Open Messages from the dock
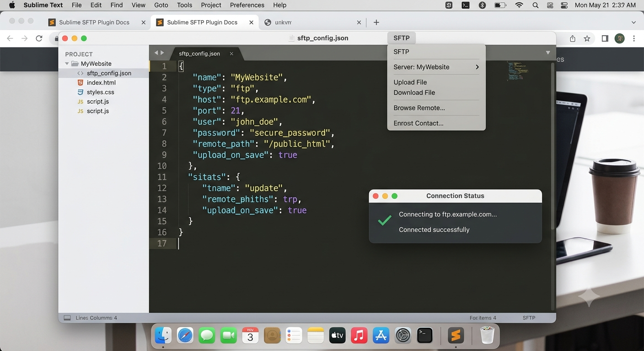This screenshot has width=644, height=351. (x=207, y=336)
